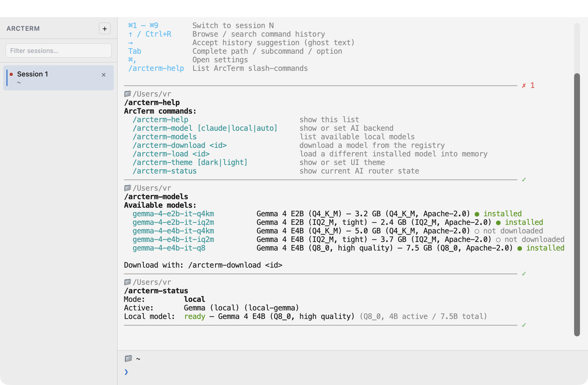Click /arcterm-help entry in the commands list

160,120
